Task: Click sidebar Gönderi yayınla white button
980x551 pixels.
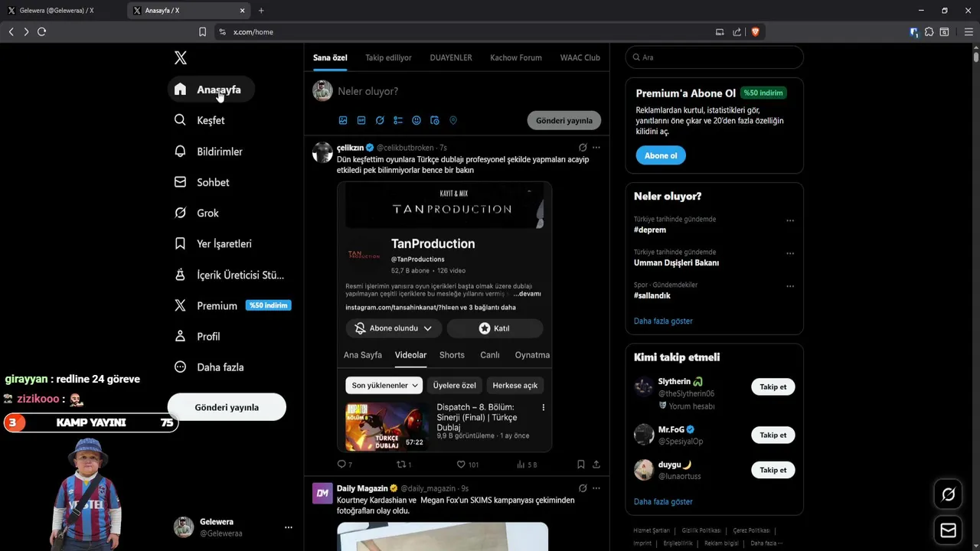Action: click(227, 407)
